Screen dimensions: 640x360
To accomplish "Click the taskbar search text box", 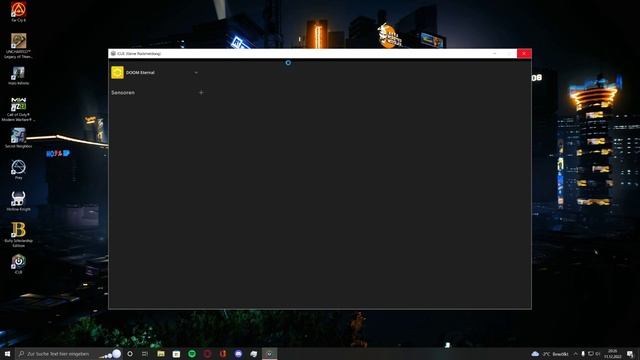I will click(x=69, y=353).
